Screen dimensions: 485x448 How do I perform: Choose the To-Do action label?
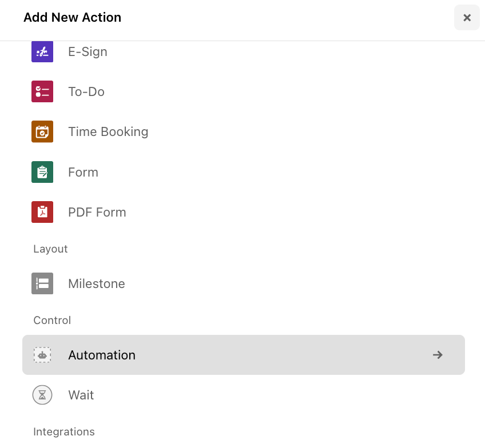(86, 92)
